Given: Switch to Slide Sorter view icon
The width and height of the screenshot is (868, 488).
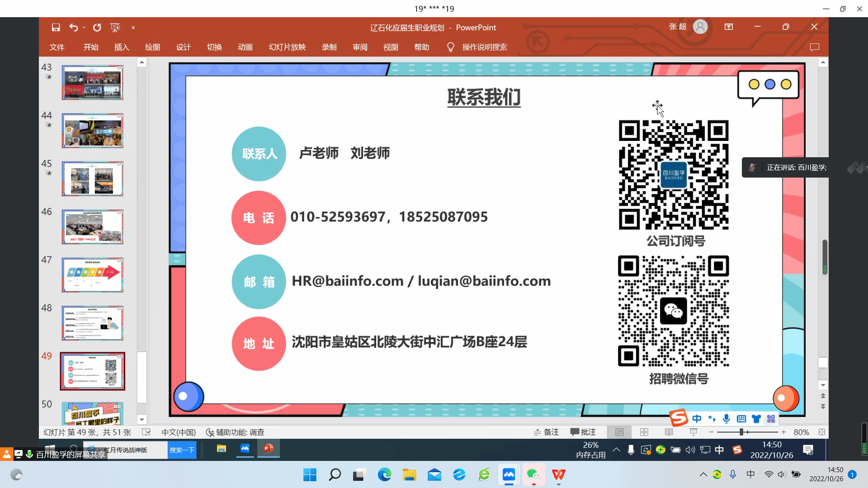Looking at the screenshot, I should pyautogui.click(x=644, y=432).
